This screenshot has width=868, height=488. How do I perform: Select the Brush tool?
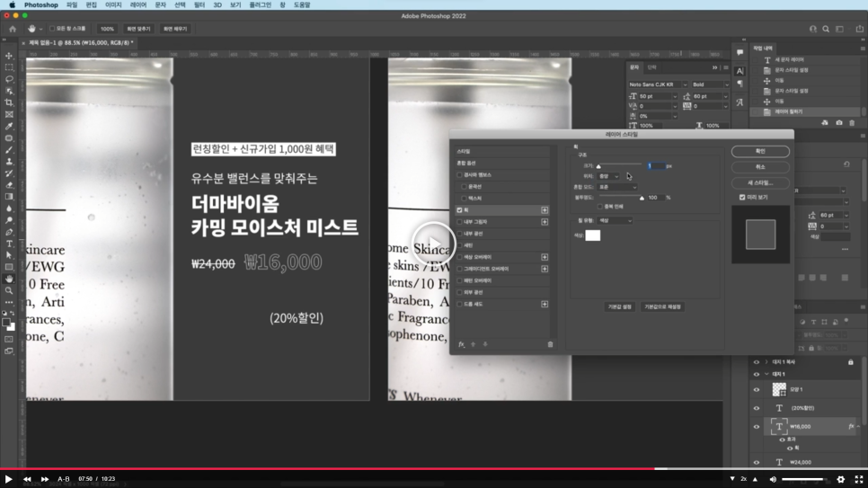(x=9, y=149)
